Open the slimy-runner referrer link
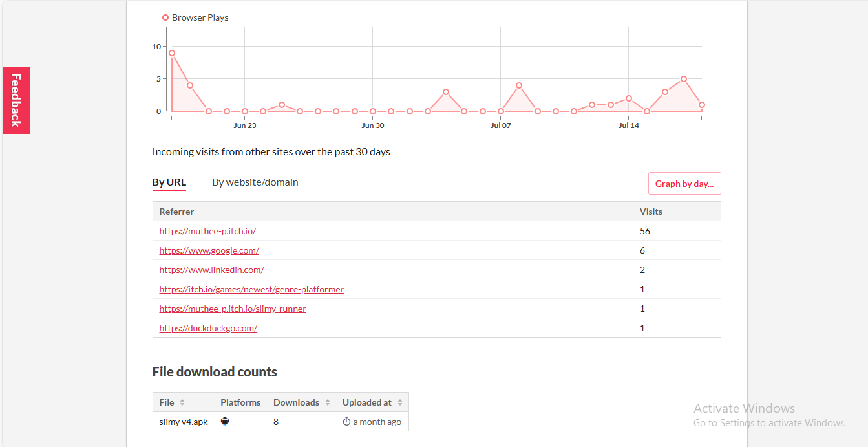This screenshot has height=447, width=868. point(233,309)
